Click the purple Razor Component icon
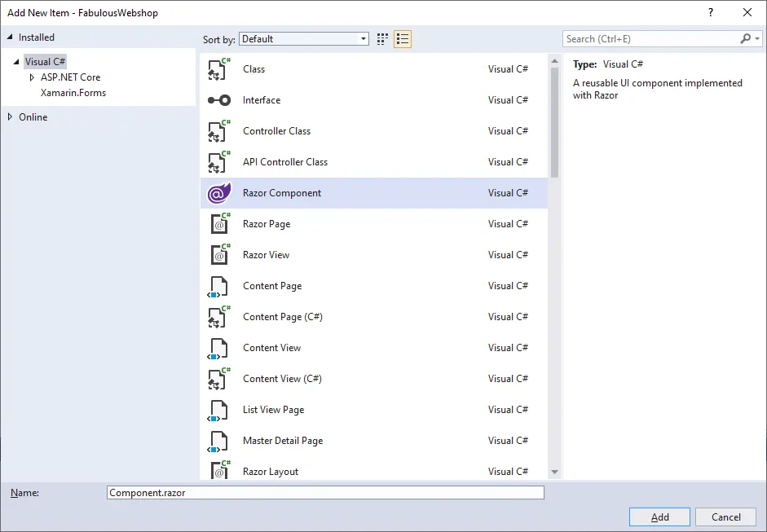The width and height of the screenshot is (767, 532). (218, 193)
